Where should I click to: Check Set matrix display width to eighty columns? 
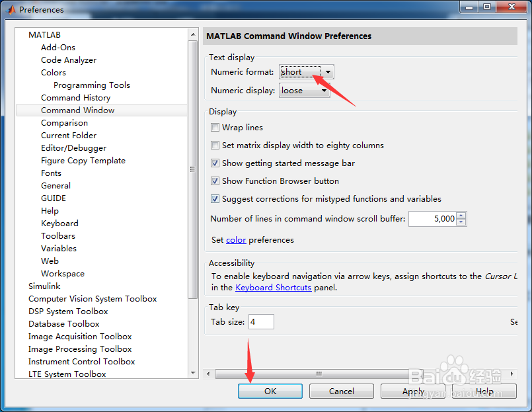tap(215, 145)
